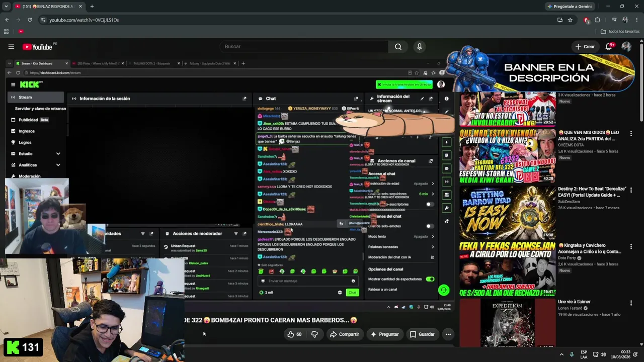
Task: Open the YouTube account avatar menu
Action: point(626,47)
